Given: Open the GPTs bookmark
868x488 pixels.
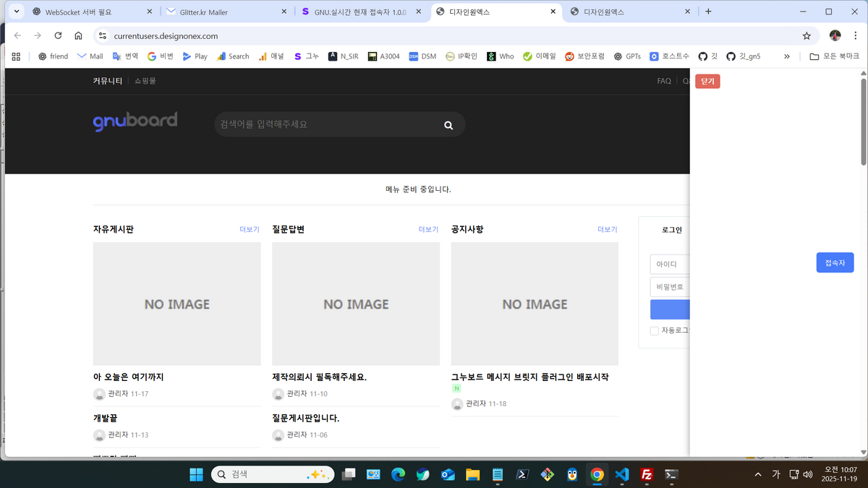Looking at the screenshot, I should pyautogui.click(x=627, y=56).
